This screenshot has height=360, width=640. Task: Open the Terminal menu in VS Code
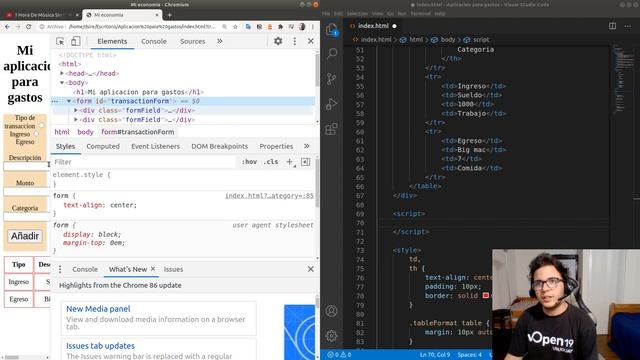click(420, 13)
